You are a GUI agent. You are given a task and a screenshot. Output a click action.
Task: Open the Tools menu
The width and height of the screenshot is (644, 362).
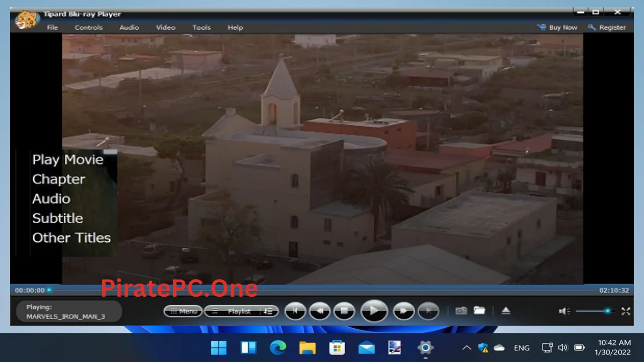(x=201, y=28)
